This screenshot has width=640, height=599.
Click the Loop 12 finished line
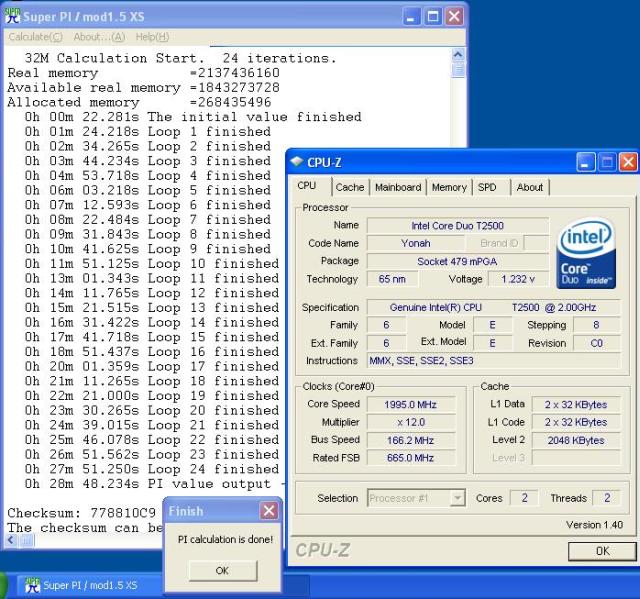tap(152, 293)
